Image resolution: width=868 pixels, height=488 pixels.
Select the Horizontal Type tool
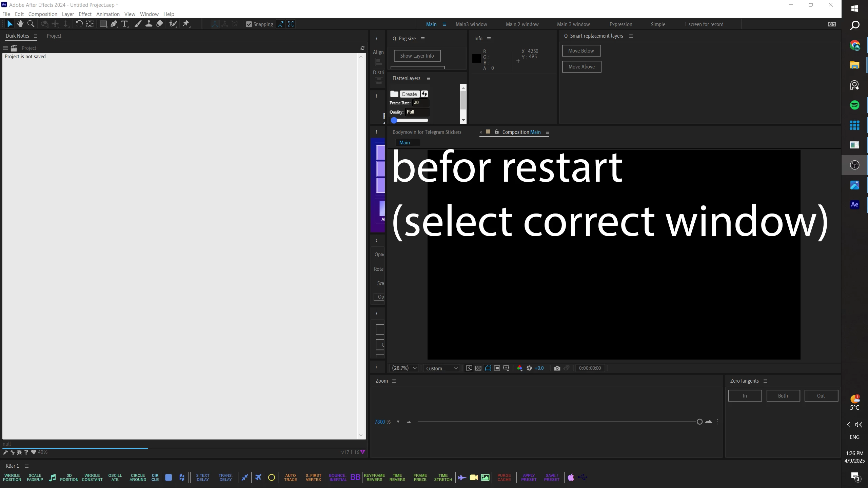[124, 24]
